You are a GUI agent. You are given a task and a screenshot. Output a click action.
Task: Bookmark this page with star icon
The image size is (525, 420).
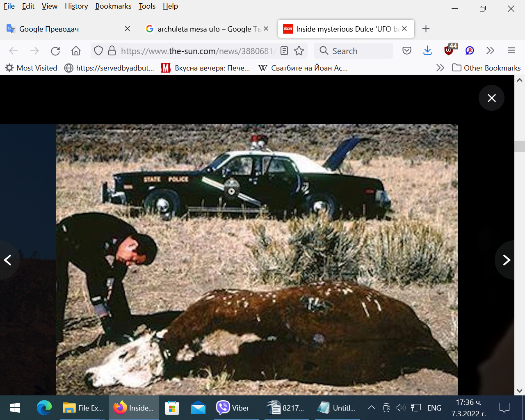click(299, 51)
